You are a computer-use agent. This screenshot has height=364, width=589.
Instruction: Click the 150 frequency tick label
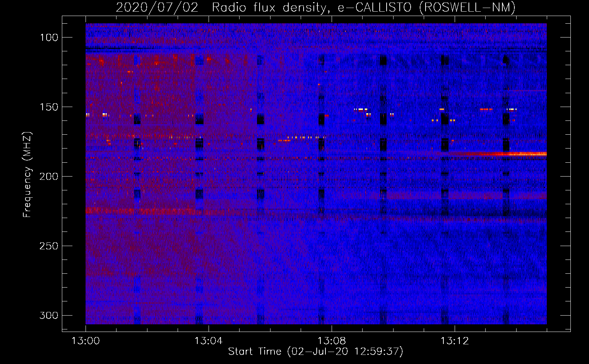click(49, 107)
